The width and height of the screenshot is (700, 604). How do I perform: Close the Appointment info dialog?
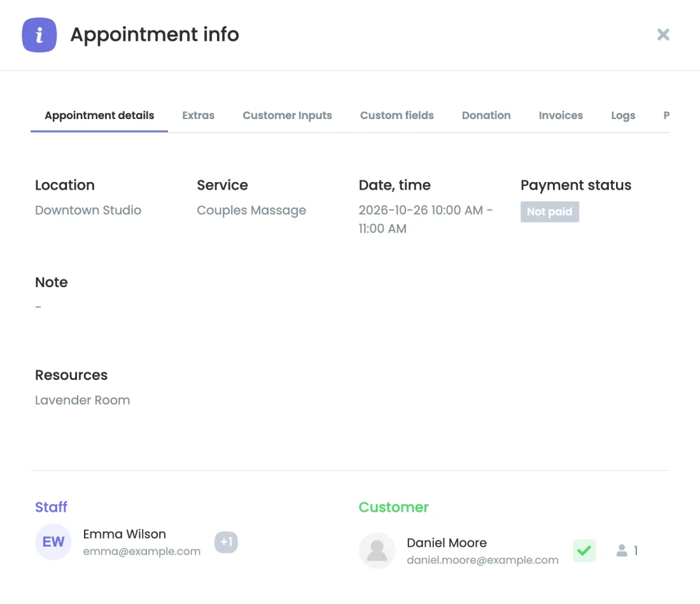pyautogui.click(x=663, y=34)
